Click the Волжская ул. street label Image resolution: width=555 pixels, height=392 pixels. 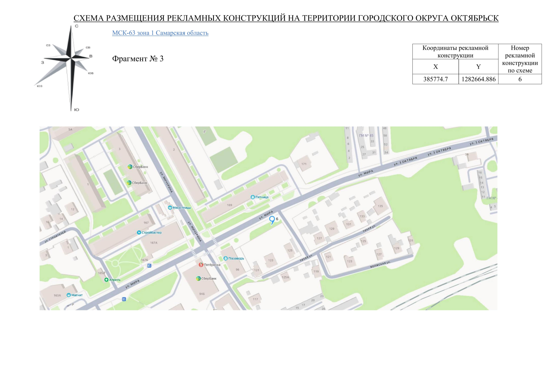pyautogui.click(x=380, y=265)
